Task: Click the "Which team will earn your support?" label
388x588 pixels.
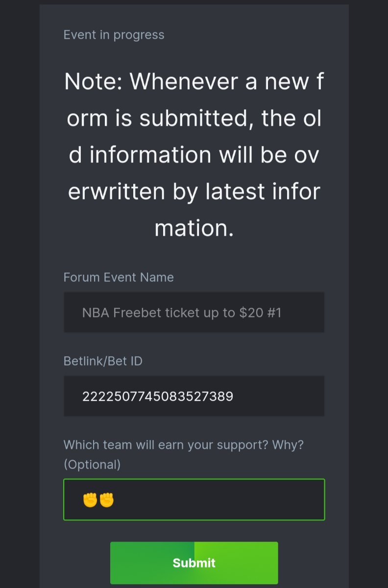Action: (183, 445)
